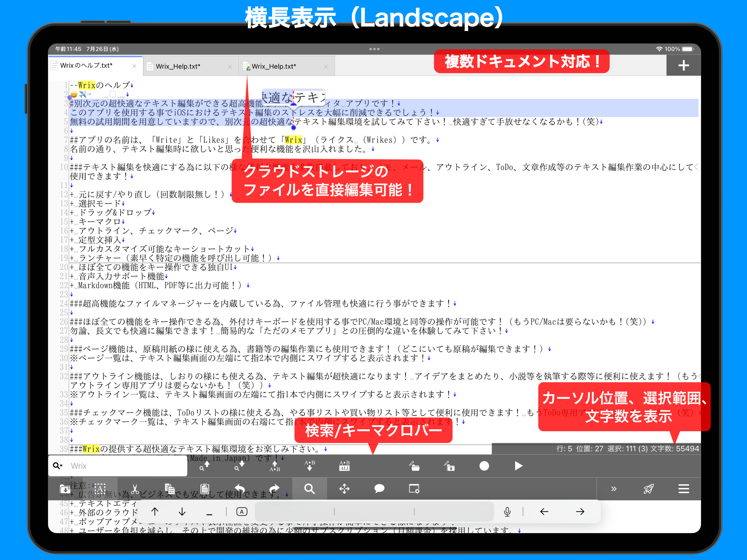Open key macro file with pencil-folder icon
This screenshot has height=560, width=747.
[414, 466]
